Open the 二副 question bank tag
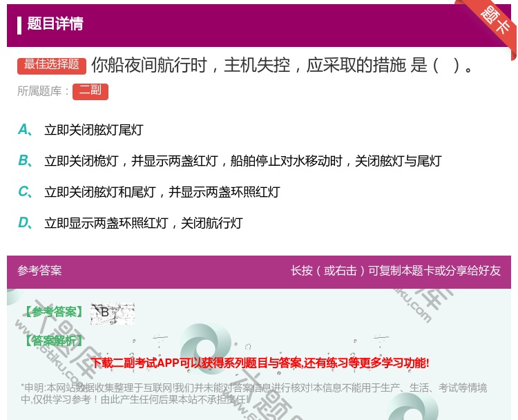Image resolution: width=518 pixels, height=420 pixels. 90,91
